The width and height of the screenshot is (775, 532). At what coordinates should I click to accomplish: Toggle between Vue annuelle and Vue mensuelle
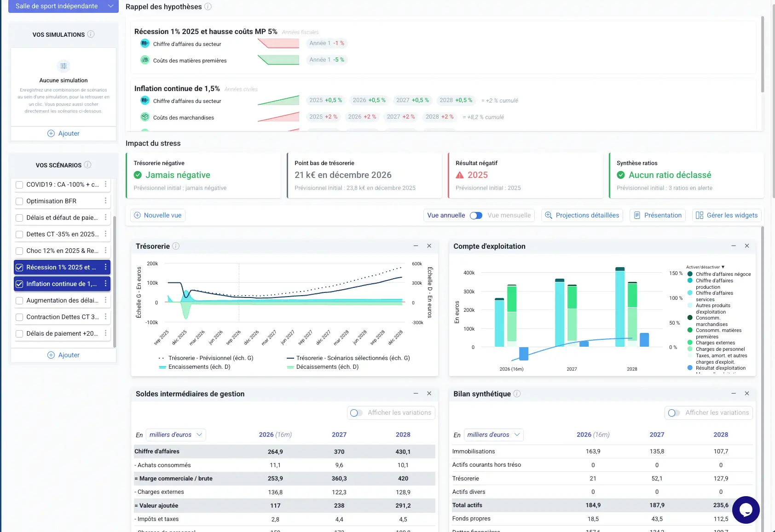coord(476,216)
